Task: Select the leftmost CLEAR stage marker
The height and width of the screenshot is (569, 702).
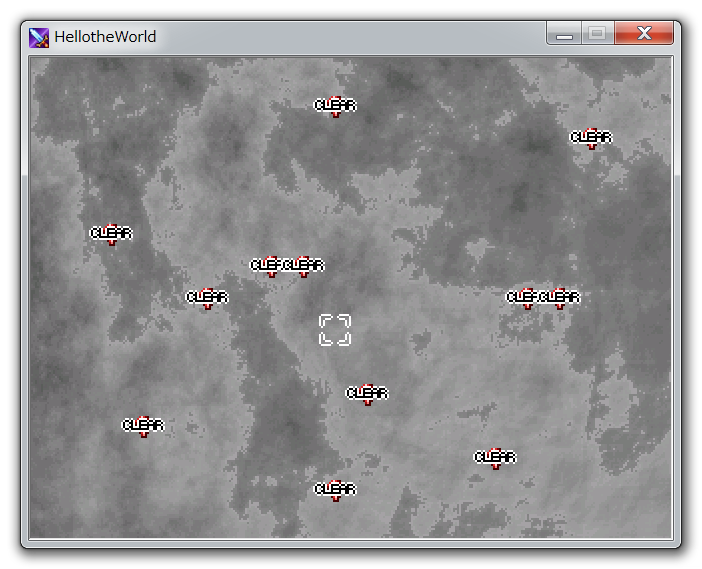Action: [x=111, y=234]
